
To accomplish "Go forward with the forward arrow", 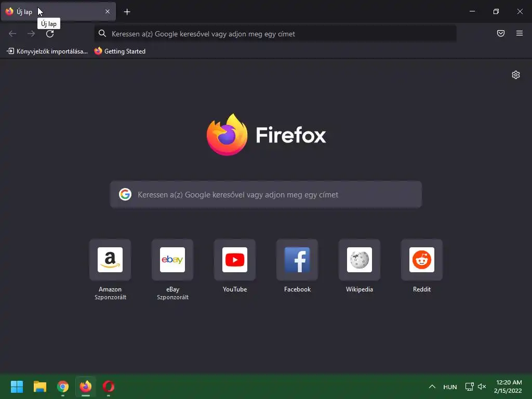I will [31, 34].
